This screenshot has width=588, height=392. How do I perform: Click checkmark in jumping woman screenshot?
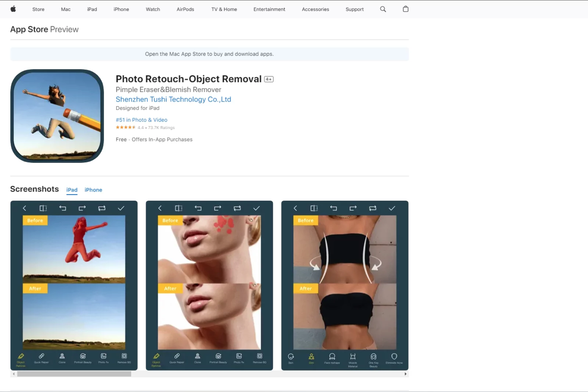tap(121, 208)
